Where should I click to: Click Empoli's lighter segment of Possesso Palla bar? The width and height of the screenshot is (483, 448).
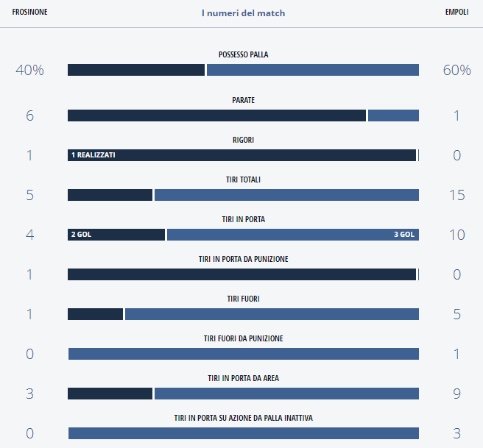point(313,70)
